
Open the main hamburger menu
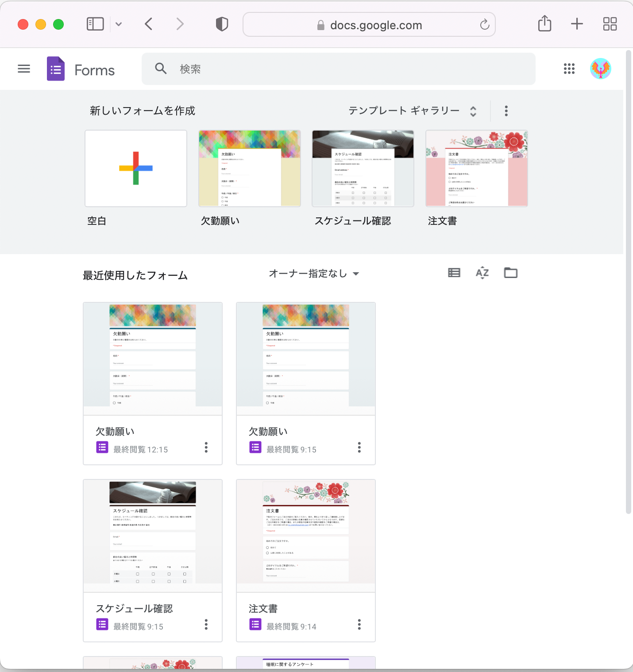[x=24, y=69]
